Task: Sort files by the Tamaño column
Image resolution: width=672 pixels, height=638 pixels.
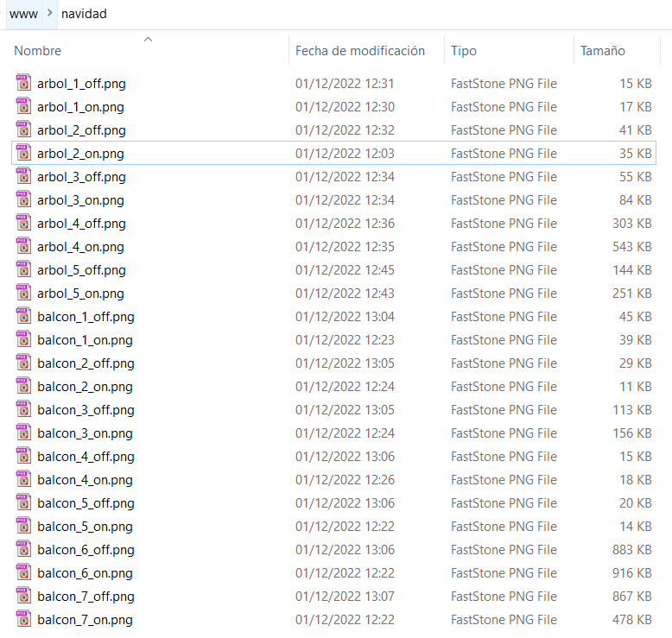Action: pyautogui.click(x=603, y=51)
